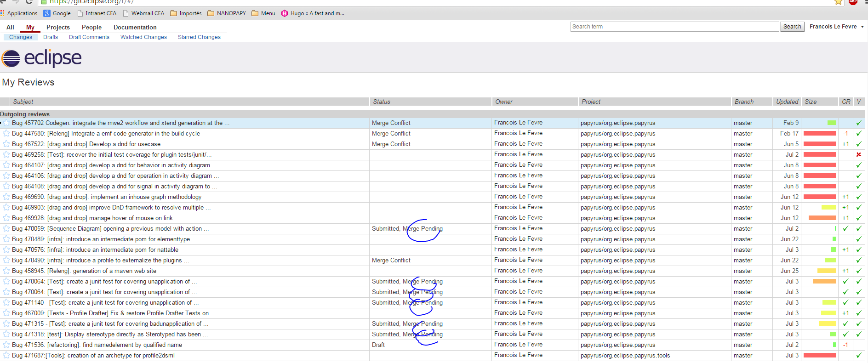Open the Webmail CEA bookmark
Viewport: 868px width, 363px height.
click(x=143, y=13)
